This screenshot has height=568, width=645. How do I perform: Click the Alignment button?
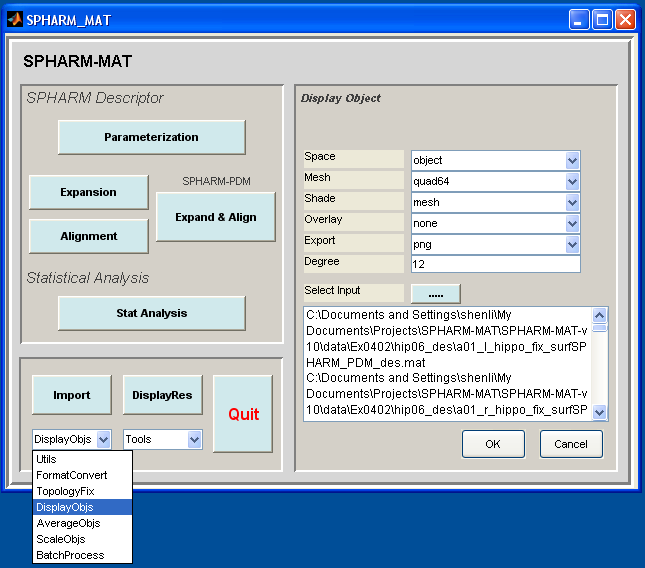point(88,236)
